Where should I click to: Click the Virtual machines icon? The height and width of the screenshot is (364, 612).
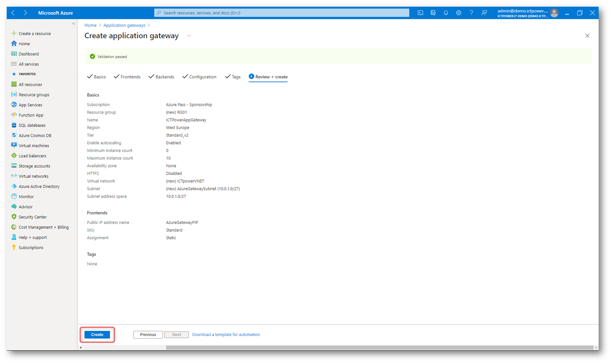[14, 145]
